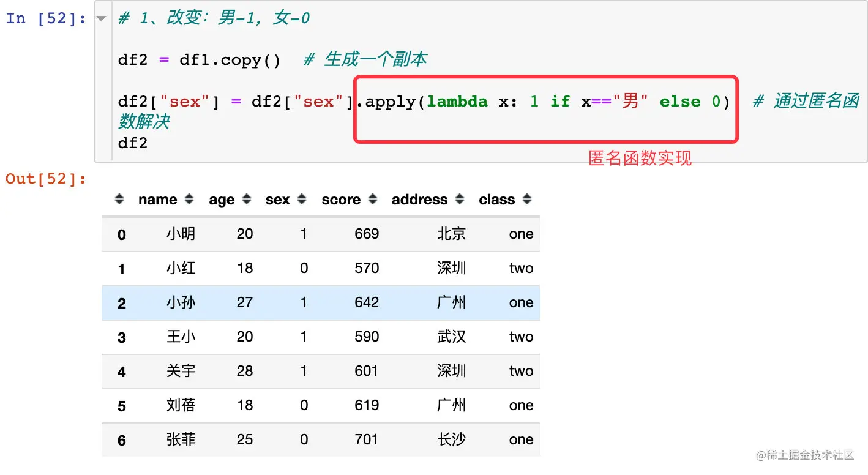Sort table by the class column icon
Viewport: 868px width, 475px height.
[x=527, y=200]
